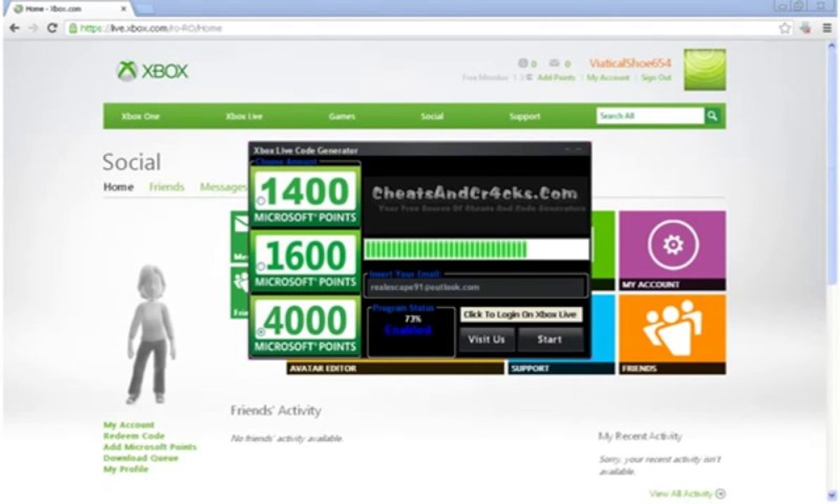Switch to the Messages tab
The height and width of the screenshot is (504, 840).
pos(224,187)
